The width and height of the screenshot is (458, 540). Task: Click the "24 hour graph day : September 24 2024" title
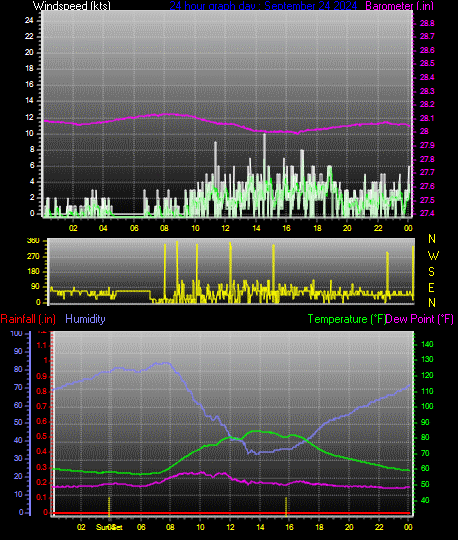tap(263, 6)
